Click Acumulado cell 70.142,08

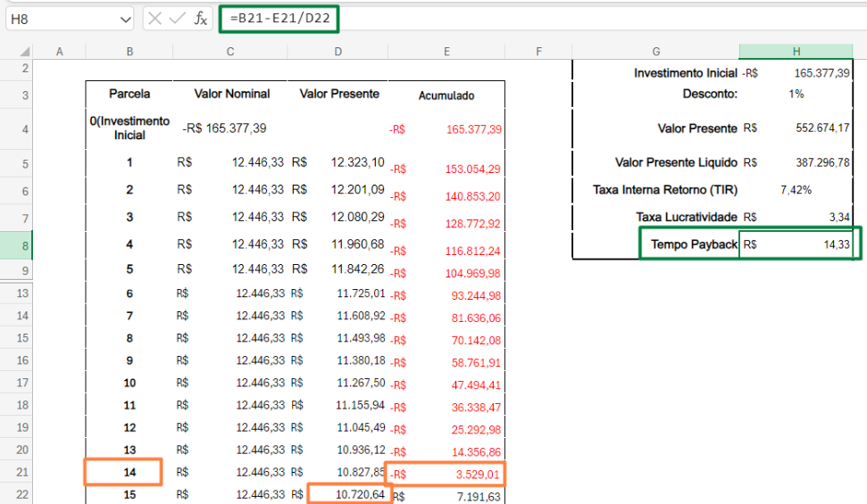[446, 340]
